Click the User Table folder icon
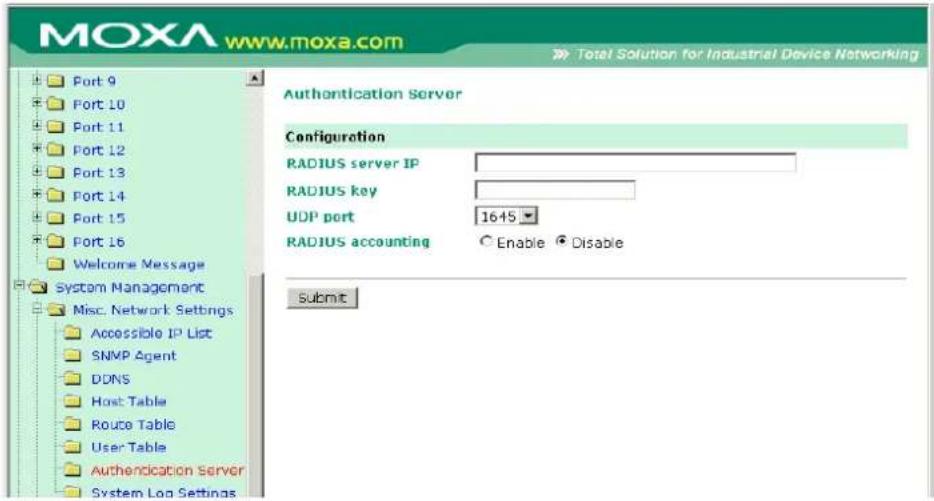The image size is (934, 501). click(x=73, y=447)
